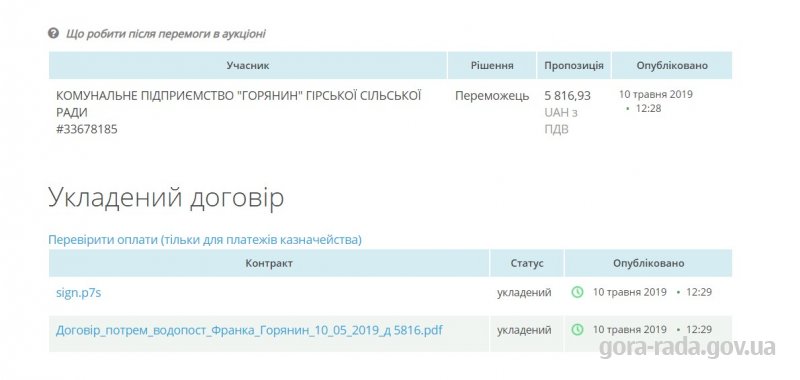Image resolution: width=800 pixels, height=380 pixels.
Task: Click 'укладений' status in sign.p7s row
Action: click(524, 293)
